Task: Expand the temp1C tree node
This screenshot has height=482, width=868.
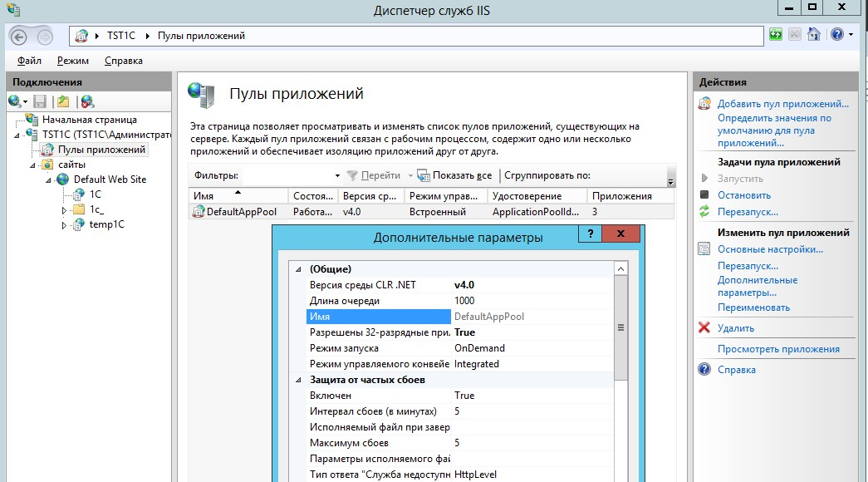Action: [x=65, y=224]
